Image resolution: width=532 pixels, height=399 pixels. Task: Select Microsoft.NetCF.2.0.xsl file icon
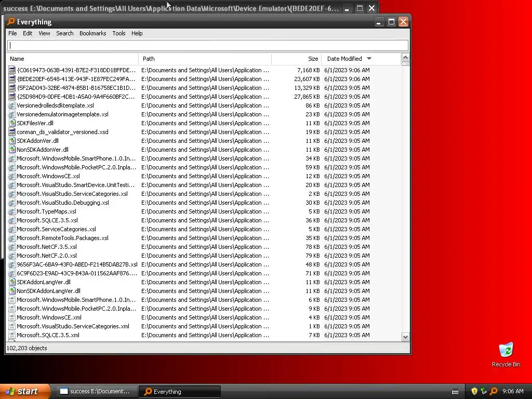point(12,256)
